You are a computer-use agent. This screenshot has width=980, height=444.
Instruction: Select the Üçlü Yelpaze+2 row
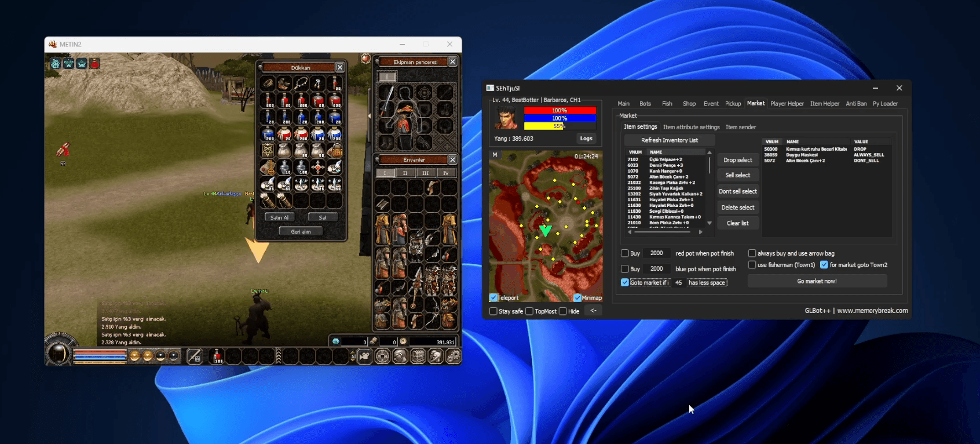666,159
